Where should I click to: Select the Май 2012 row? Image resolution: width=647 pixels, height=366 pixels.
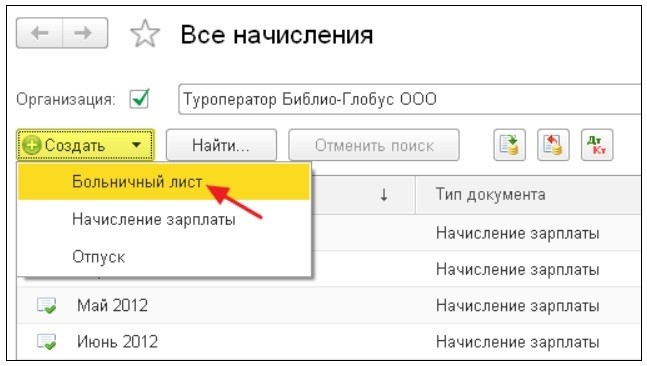[329, 305]
